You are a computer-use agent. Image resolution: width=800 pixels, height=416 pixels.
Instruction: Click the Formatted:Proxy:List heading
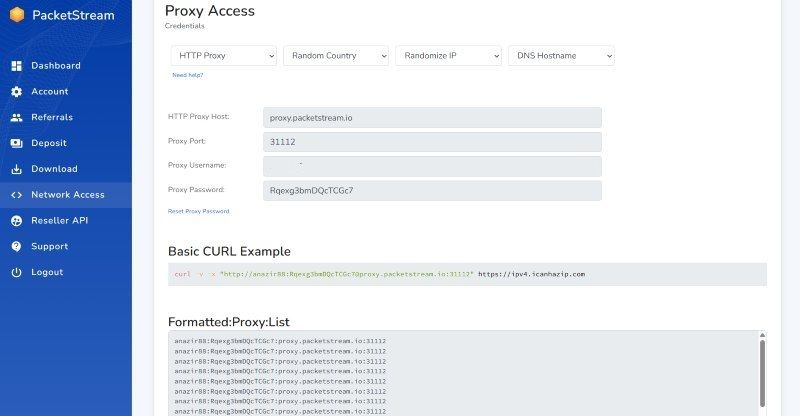[x=229, y=322]
